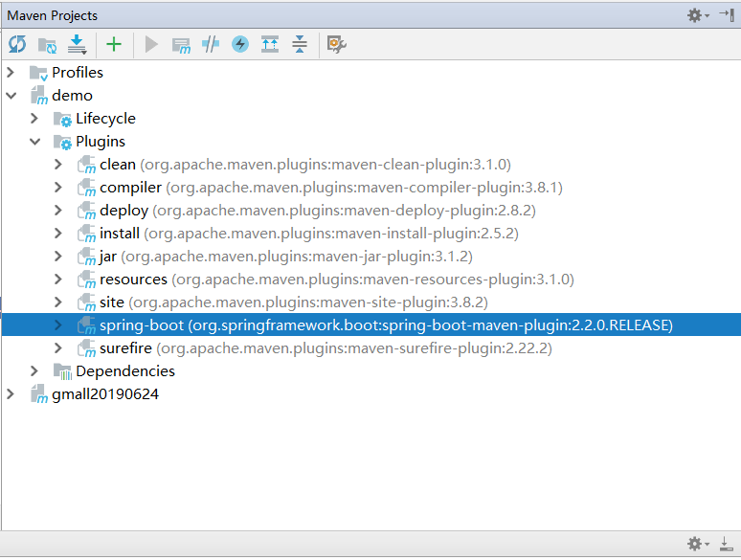Select the Lifecycle tree item
Viewport: 741px width, 560px height.
[106, 119]
